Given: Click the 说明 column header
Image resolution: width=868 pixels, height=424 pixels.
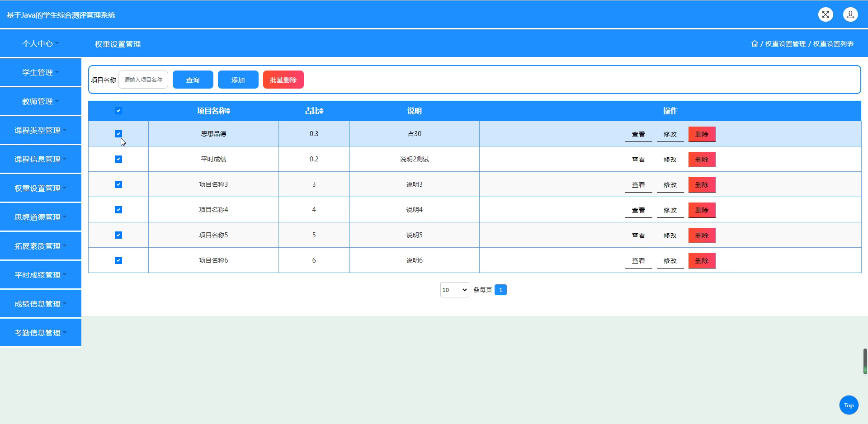Looking at the screenshot, I should click(415, 111).
